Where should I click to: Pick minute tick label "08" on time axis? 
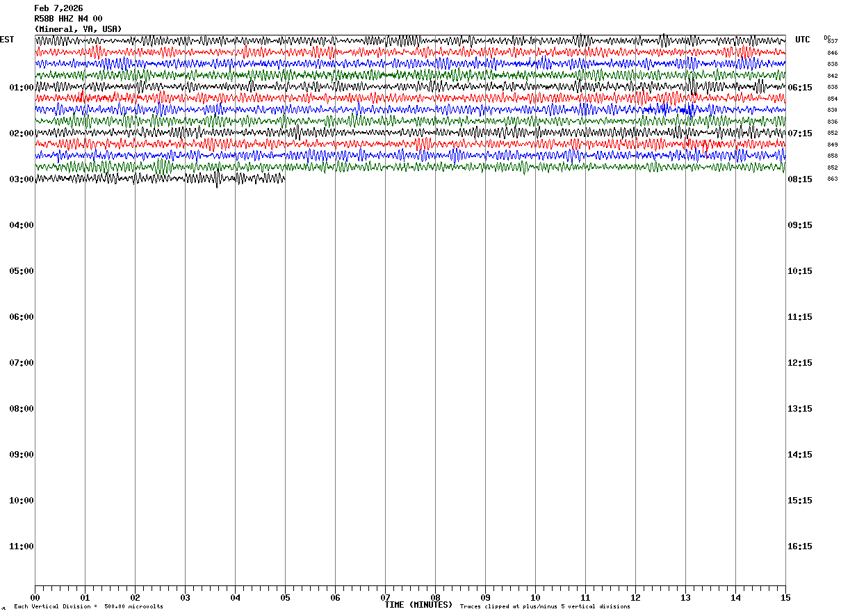435,598
